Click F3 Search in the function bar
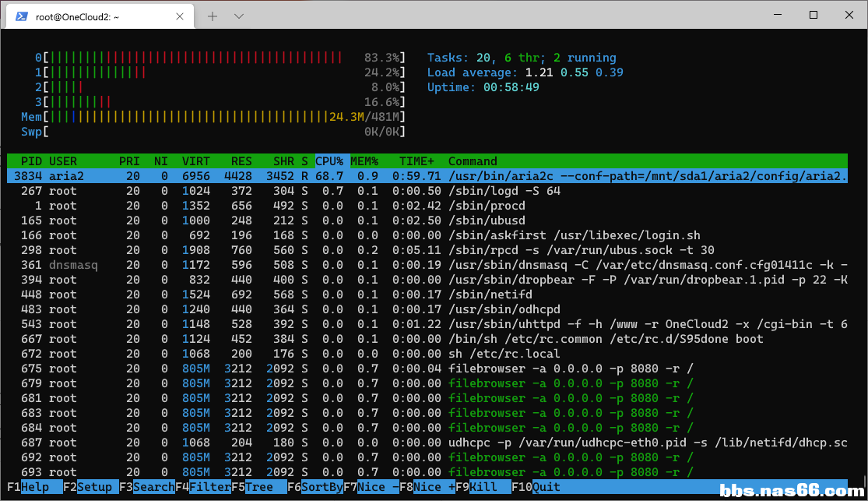This screenshot has width=868, height=501. (153, 487)
